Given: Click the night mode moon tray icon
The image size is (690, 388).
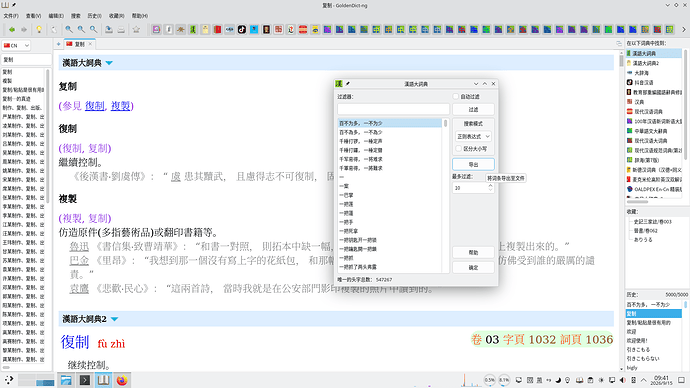Looking at the screenshot, I should [x=558, y=380].
